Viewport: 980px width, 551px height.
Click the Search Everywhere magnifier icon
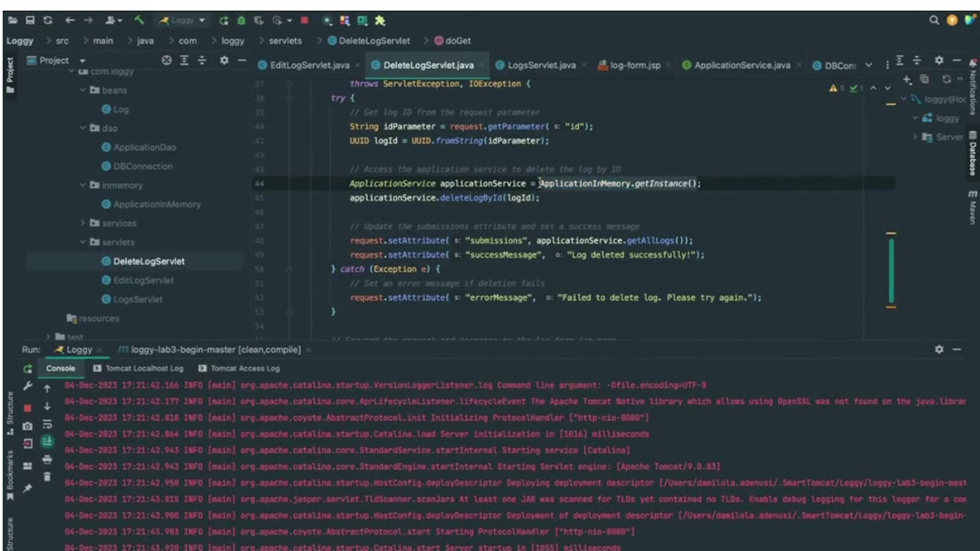click(x=934, y=21)
